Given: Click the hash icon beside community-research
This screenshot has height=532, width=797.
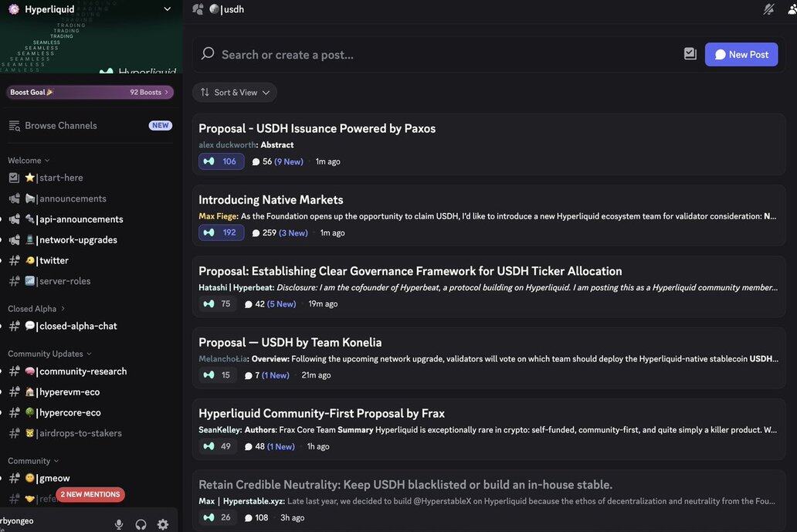Looking at the screenshot, I should click(x=14, y=371).
